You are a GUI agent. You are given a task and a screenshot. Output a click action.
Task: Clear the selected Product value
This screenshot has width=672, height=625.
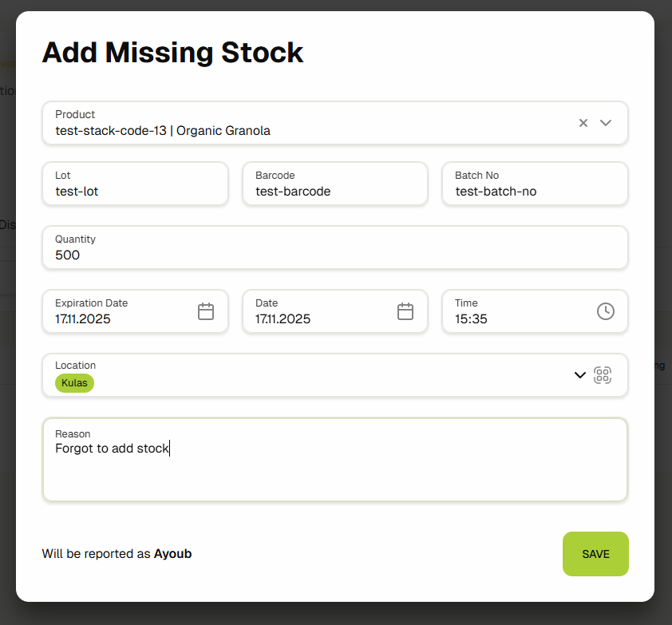point(583,123)
